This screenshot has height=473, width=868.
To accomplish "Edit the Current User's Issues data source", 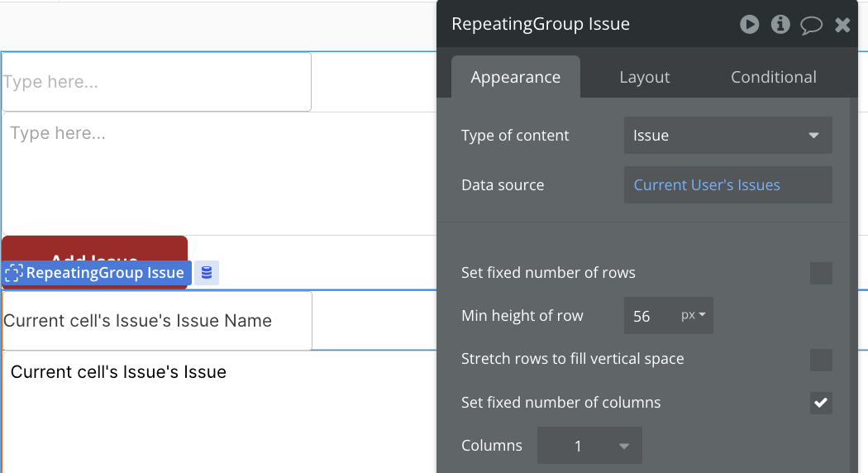I will (728, 185).
